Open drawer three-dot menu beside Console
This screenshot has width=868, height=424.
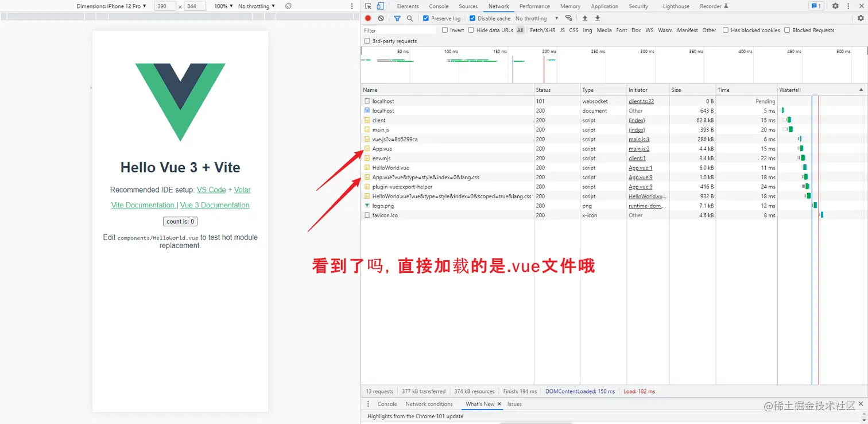click(368, 404)
